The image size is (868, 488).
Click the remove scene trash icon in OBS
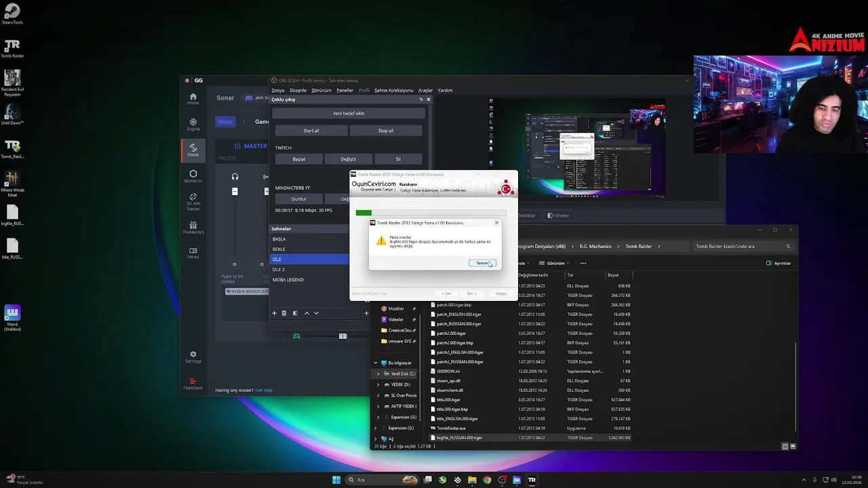point(284,313)
